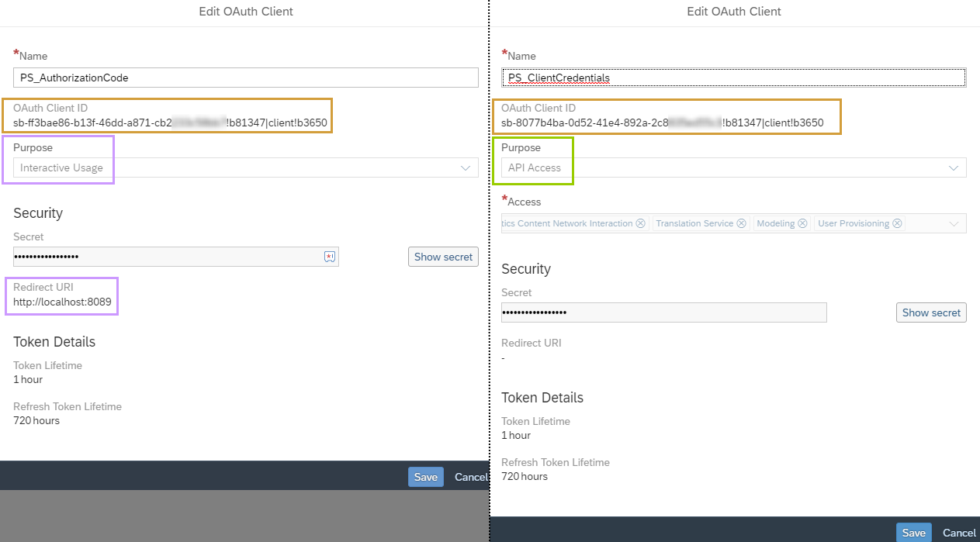Click the Secret field in the API Access dialog
Viewport: 980px width, 542px height.
tap(663, 312)
